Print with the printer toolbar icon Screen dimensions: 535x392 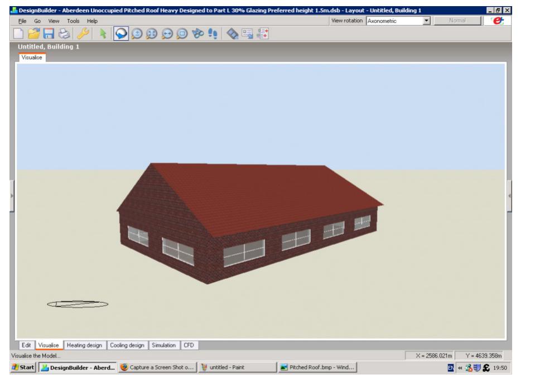point(64,34)
